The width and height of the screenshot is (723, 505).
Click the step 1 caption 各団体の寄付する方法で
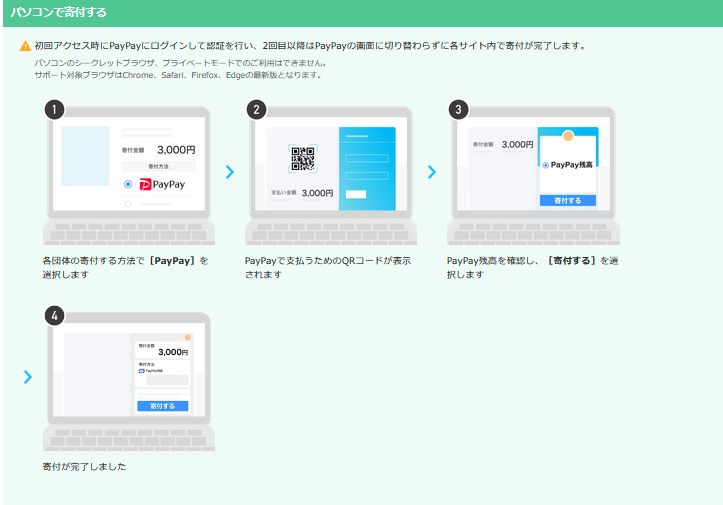125,267
